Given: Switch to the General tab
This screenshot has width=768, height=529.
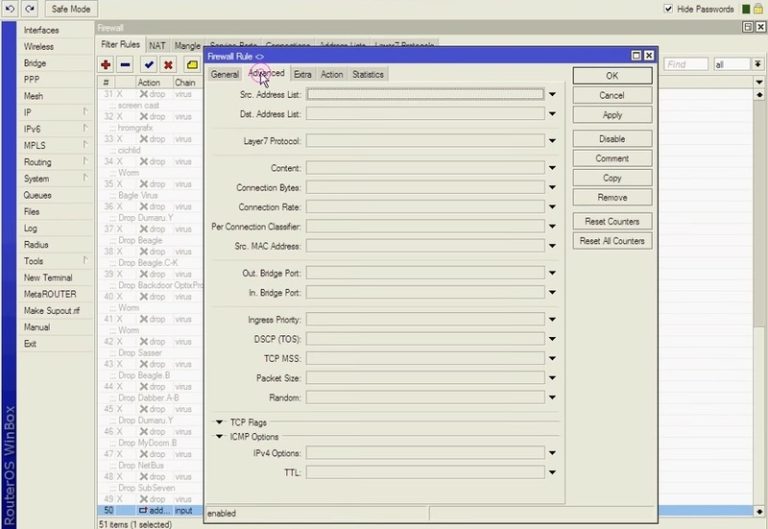Looking at the screenshot, I should [x=224, y=74].
